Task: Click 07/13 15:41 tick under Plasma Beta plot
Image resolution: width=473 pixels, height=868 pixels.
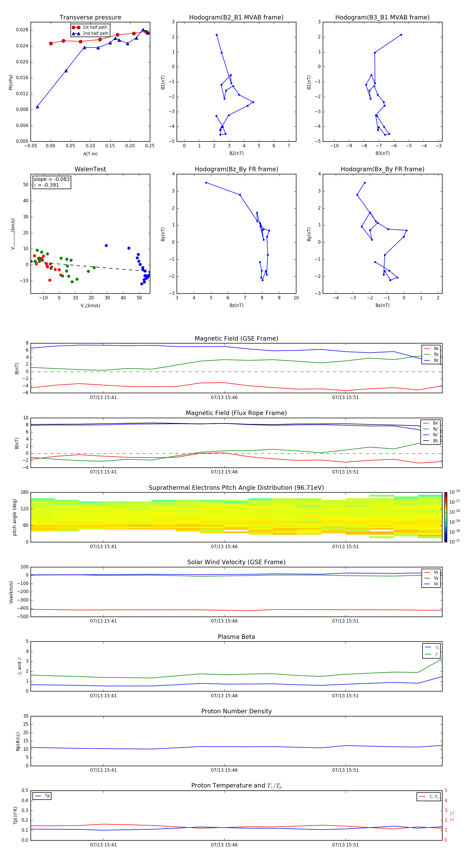Action: point(103,696)
